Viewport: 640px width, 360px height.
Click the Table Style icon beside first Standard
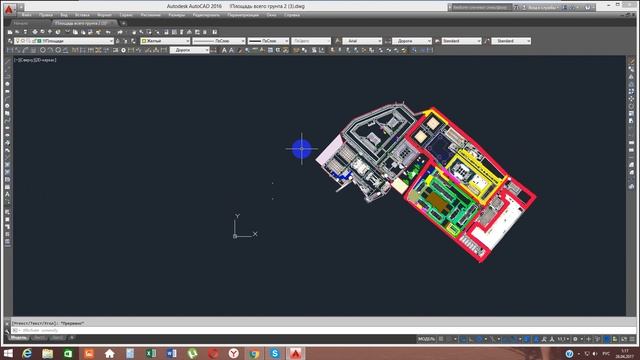(437, 41)
